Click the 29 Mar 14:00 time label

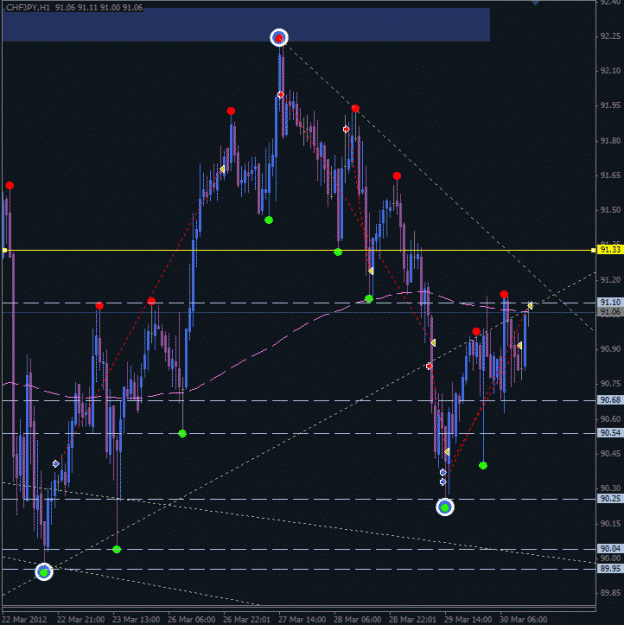(x=468, y=619)
